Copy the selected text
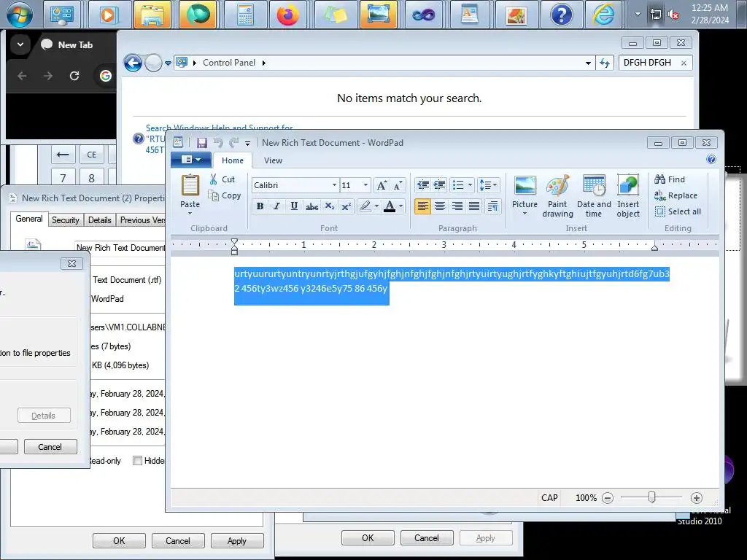 pyautogui.click(x=225, y=195)
